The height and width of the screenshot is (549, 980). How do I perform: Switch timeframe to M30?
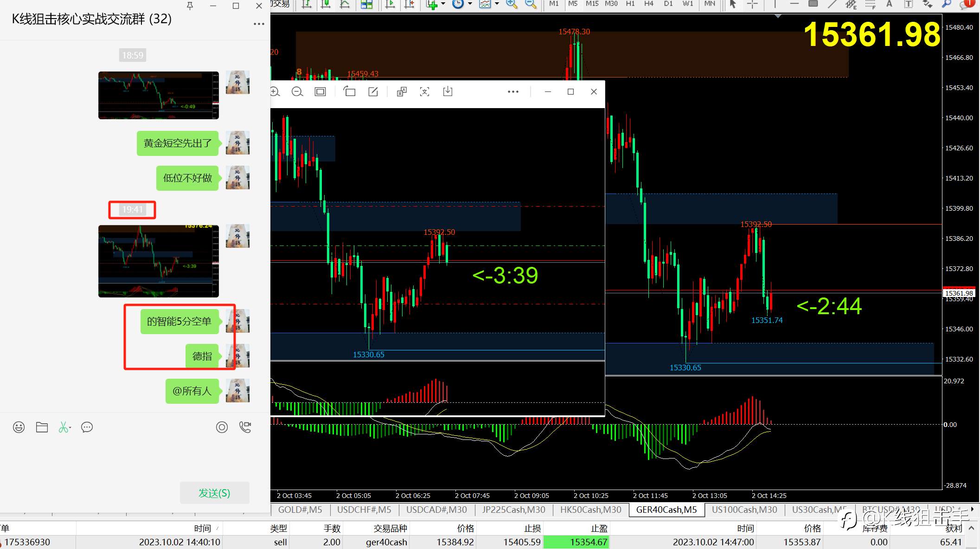[x=611, y=4]
